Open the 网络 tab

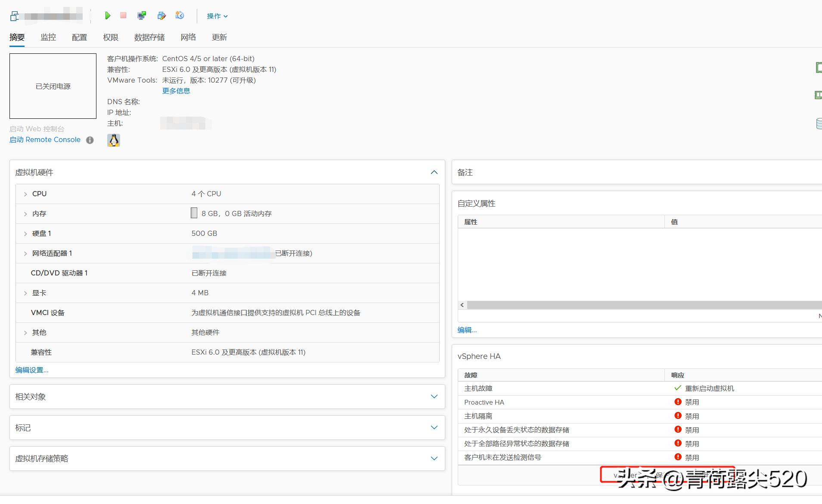188,37
